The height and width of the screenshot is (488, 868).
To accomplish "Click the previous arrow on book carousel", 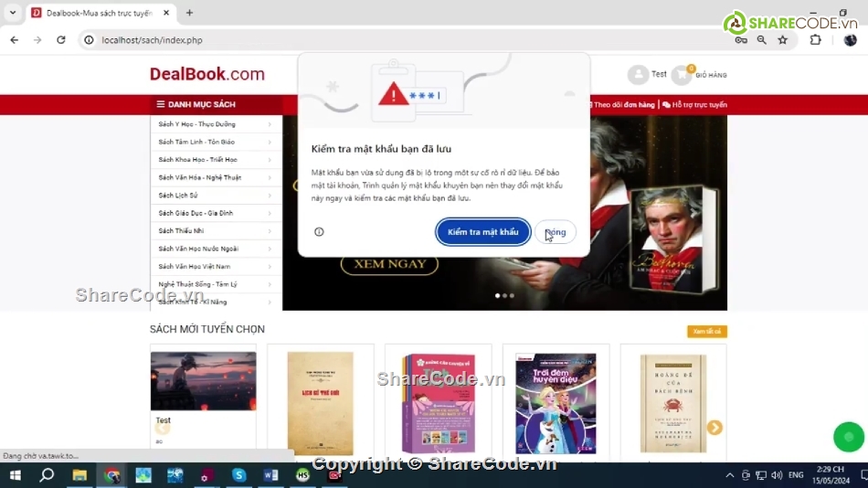I will [x=163, y=428].
